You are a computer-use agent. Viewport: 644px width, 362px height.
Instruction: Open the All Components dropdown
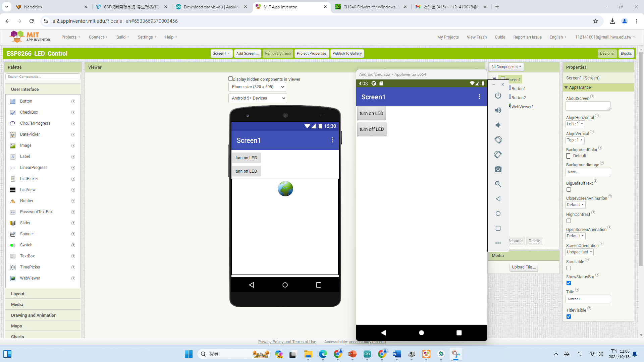(506, 67)
